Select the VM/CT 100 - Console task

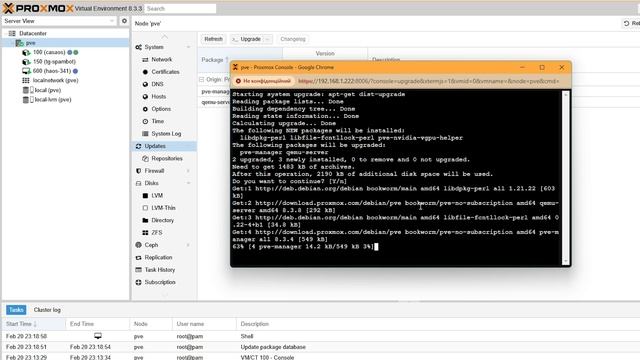pos(320,357)
